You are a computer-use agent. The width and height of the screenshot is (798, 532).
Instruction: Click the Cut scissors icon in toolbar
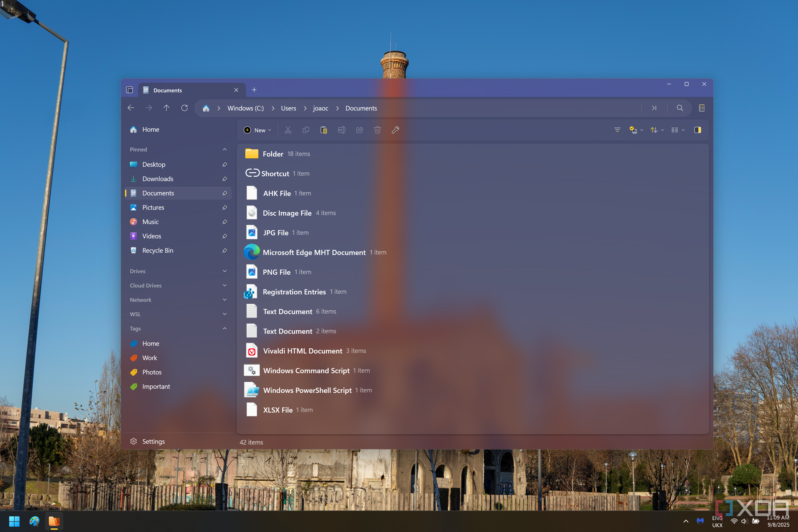[x=288, y=130]
